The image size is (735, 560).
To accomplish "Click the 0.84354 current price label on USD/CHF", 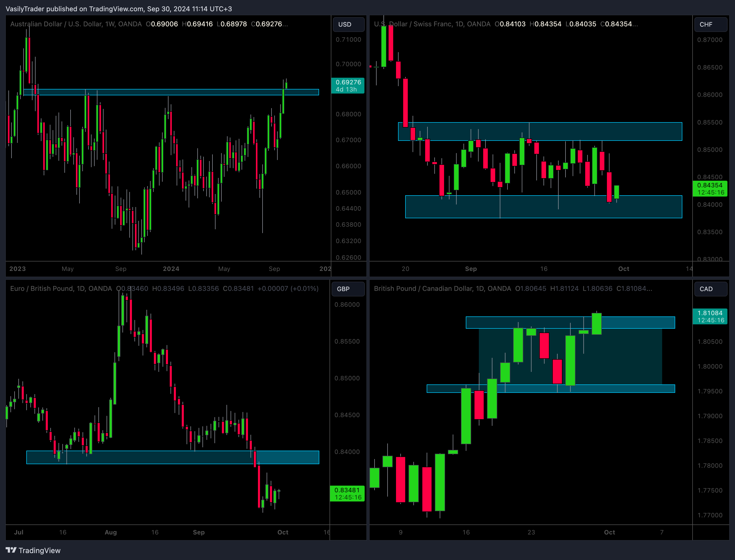I will coord(710,189).
